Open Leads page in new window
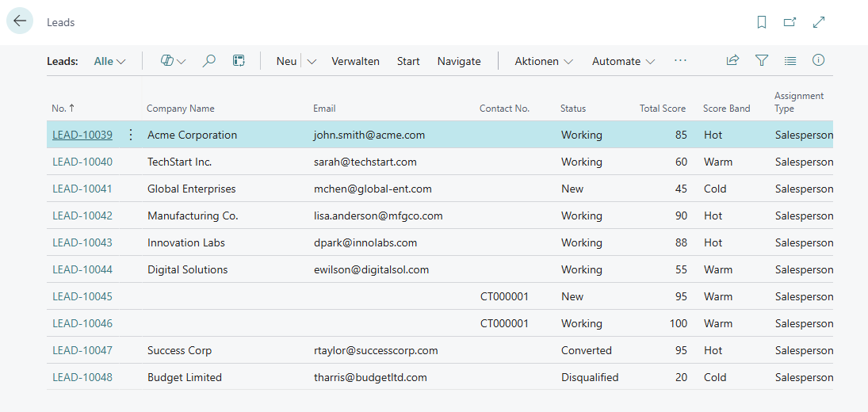 click(x=790, y=22)
